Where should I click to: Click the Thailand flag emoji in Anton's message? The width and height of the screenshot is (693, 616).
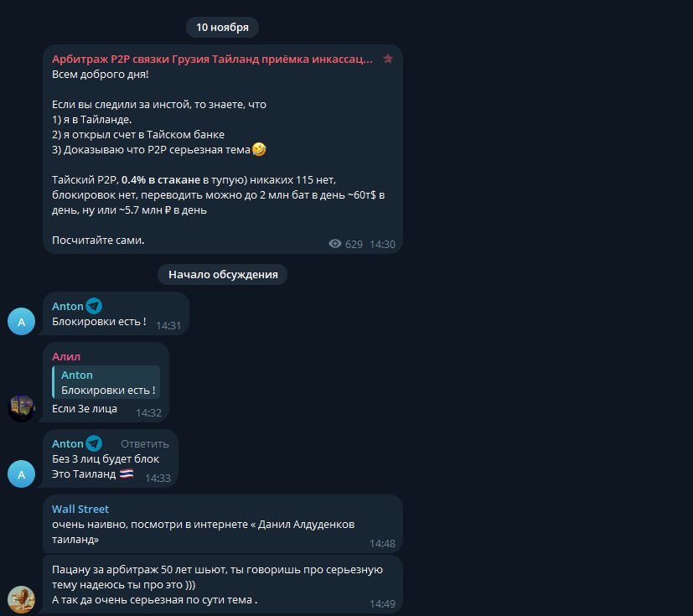(x=127, y=474)
